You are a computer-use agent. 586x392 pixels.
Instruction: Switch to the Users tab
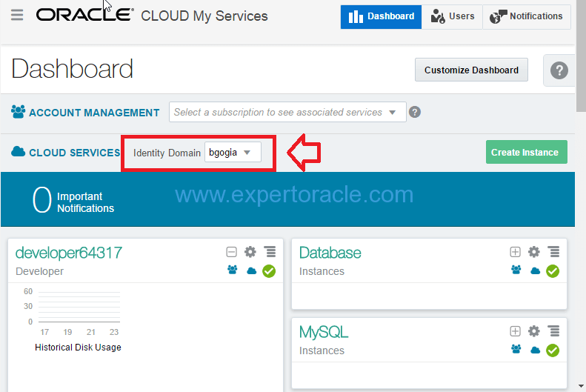coord(452,17)
